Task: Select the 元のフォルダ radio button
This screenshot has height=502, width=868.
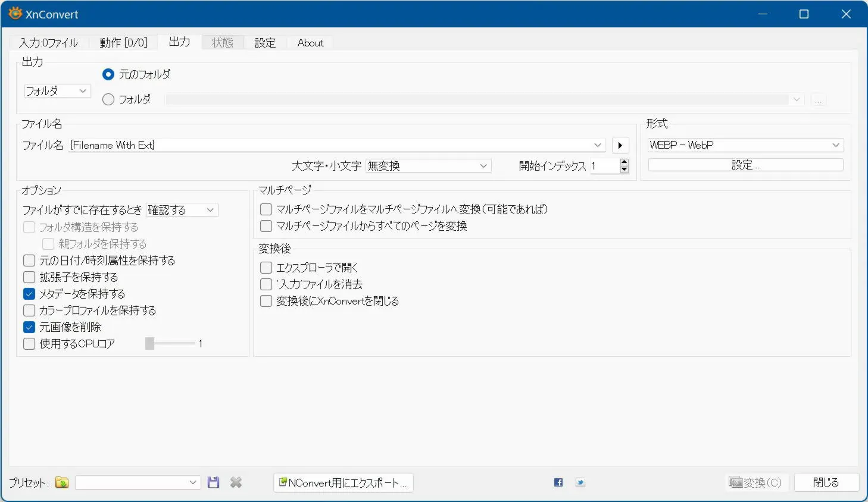Action: [x=108, y=74]
